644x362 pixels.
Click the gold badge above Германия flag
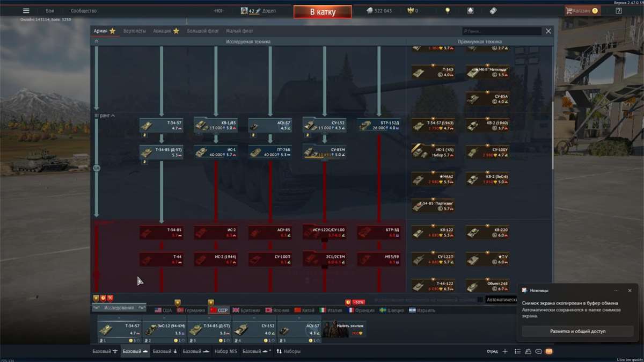click(x=178, y=302)
